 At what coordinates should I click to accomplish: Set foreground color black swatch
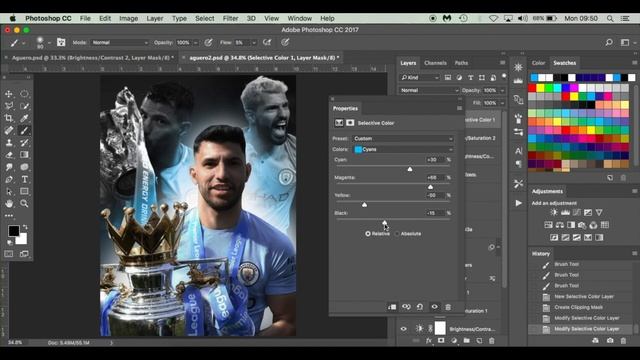(13, 231)
